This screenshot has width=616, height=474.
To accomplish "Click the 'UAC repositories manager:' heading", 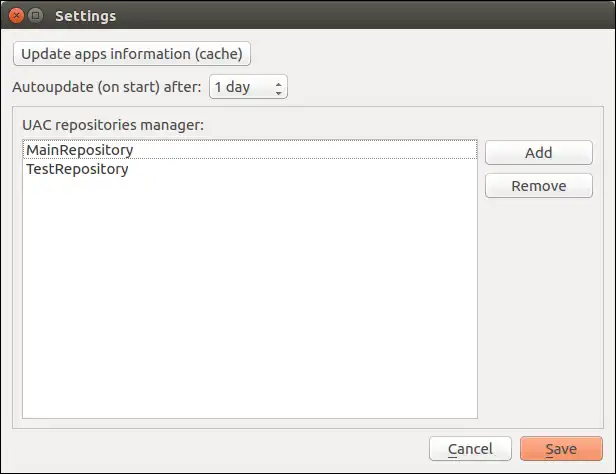I will (x=113, y=125).
